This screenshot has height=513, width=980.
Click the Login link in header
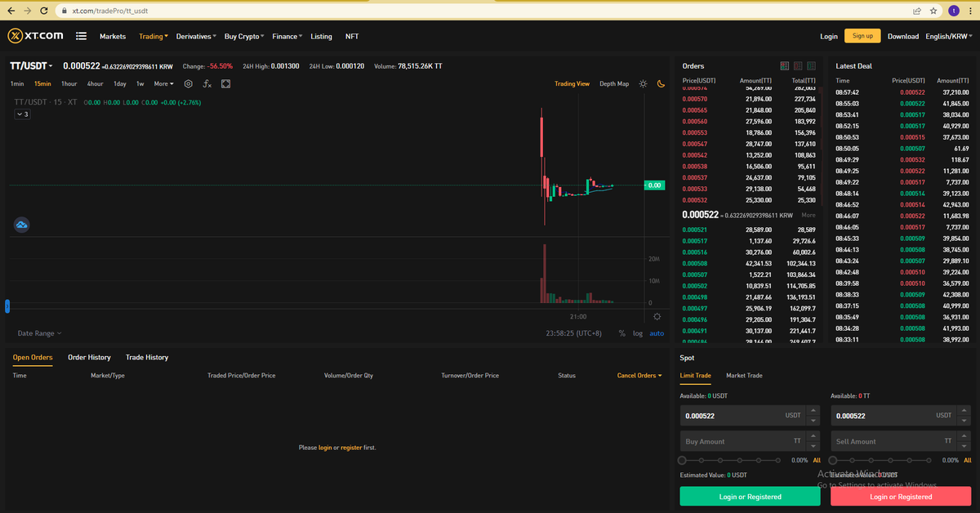(x=829, y=36)
